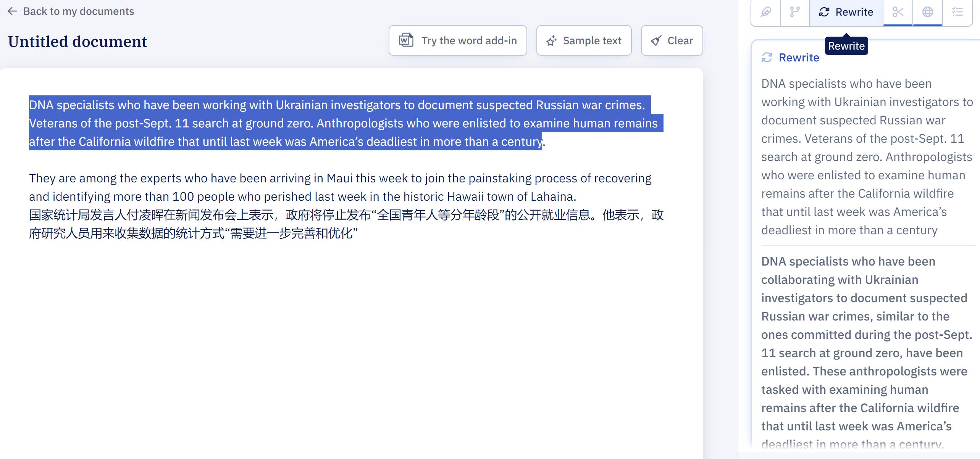Click the 'Clear' button to reset document
Viewport: 980px width, 459px height.
(x=671, y=40)
